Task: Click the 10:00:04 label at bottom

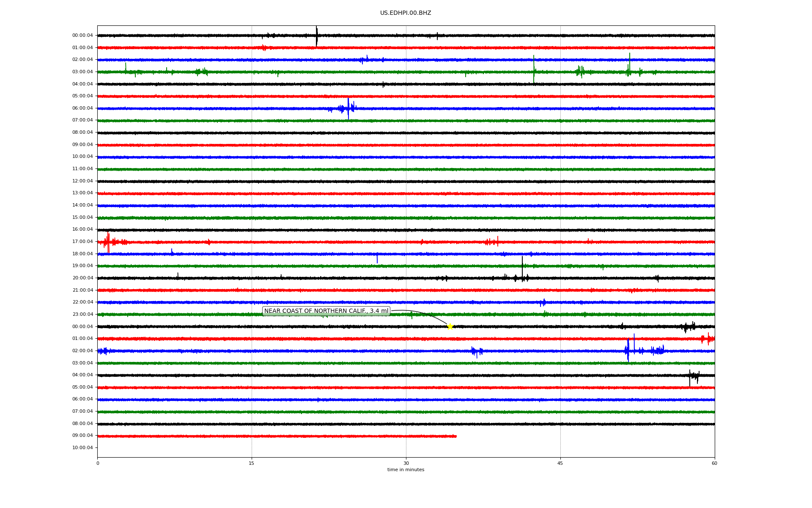Action: 82,448
